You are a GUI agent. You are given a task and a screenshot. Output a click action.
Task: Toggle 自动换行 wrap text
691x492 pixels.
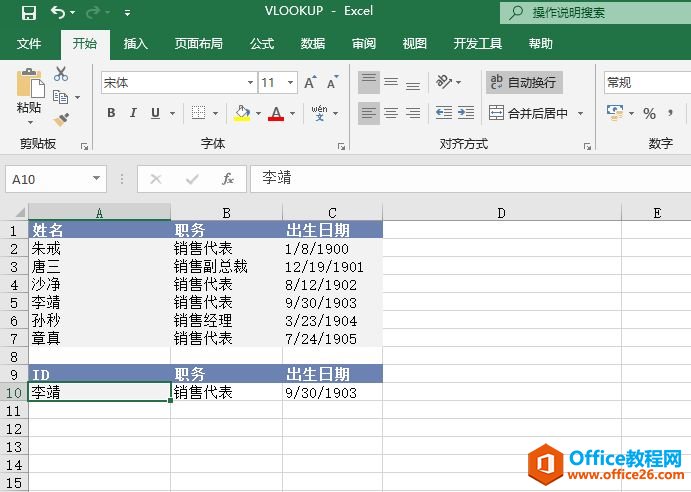[x=524, y=82]
